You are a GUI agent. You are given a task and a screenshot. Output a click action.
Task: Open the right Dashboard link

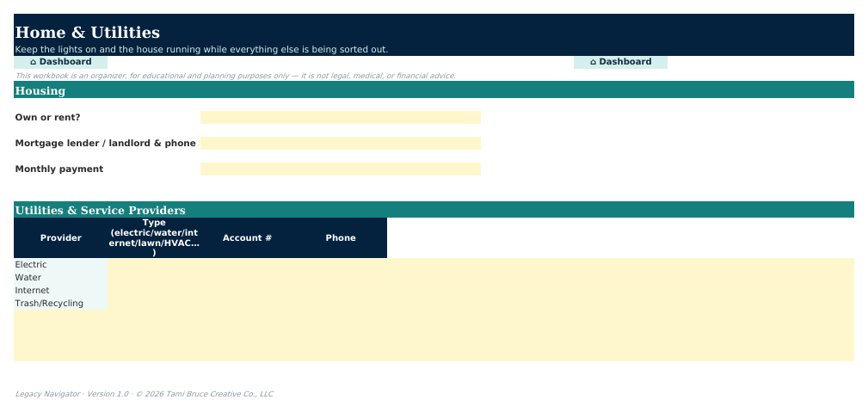(x=620, y=62)
